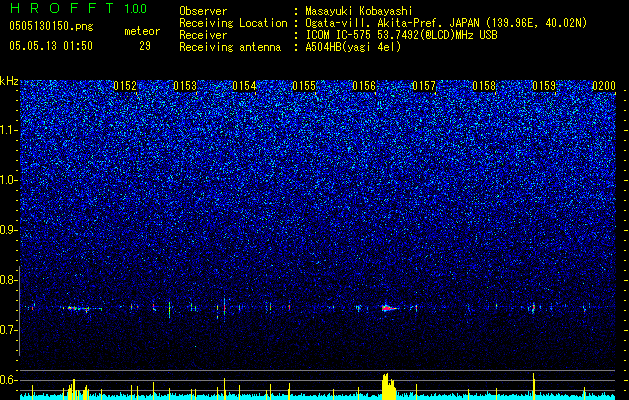Click the 'Receiver' field label
The height and width of the screenshot is (400, 629).
pyautogui.click(x=203, y=35)
